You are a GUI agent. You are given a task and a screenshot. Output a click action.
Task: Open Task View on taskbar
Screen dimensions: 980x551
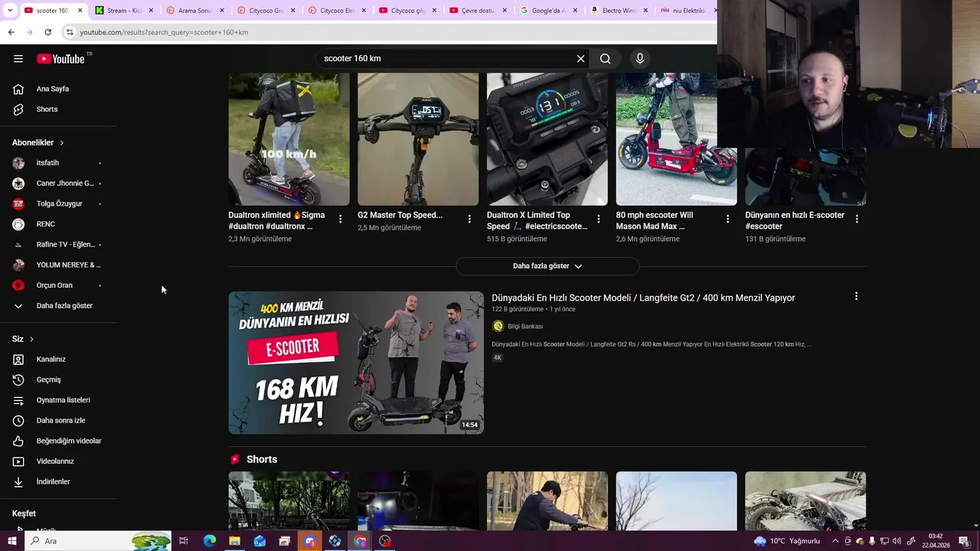pyautogui.click(x=184, y=541)
